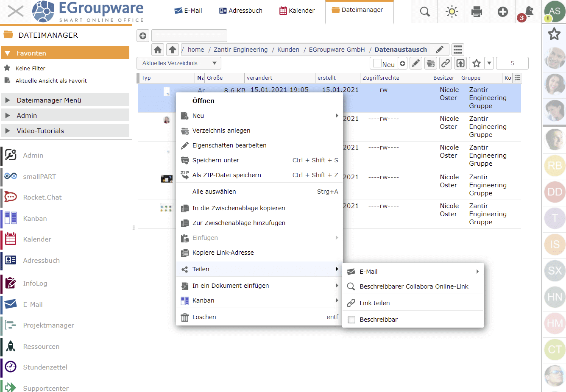Select Link teilen from the submenu
Image resolution: width=566 pixels, height=392 pixels.
pyautogui.click(x=375, y=303)
